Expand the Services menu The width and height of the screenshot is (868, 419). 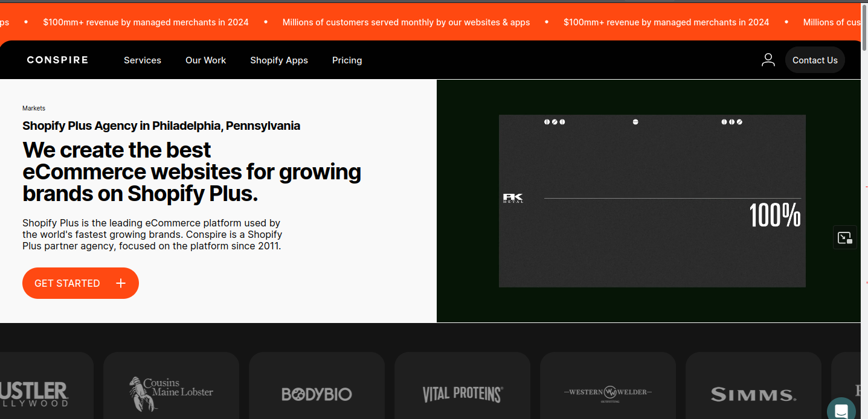(143, 60)
